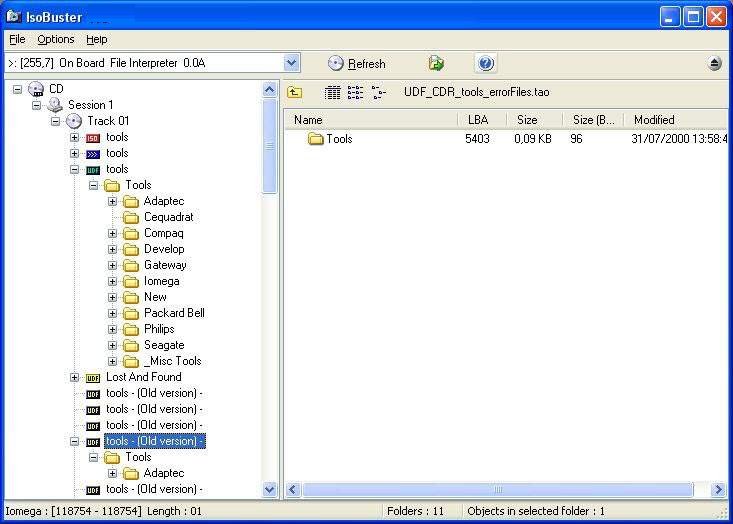Open the Options menu
The height and width of the screenshot is (524, 733).
(x=56, y=39)
